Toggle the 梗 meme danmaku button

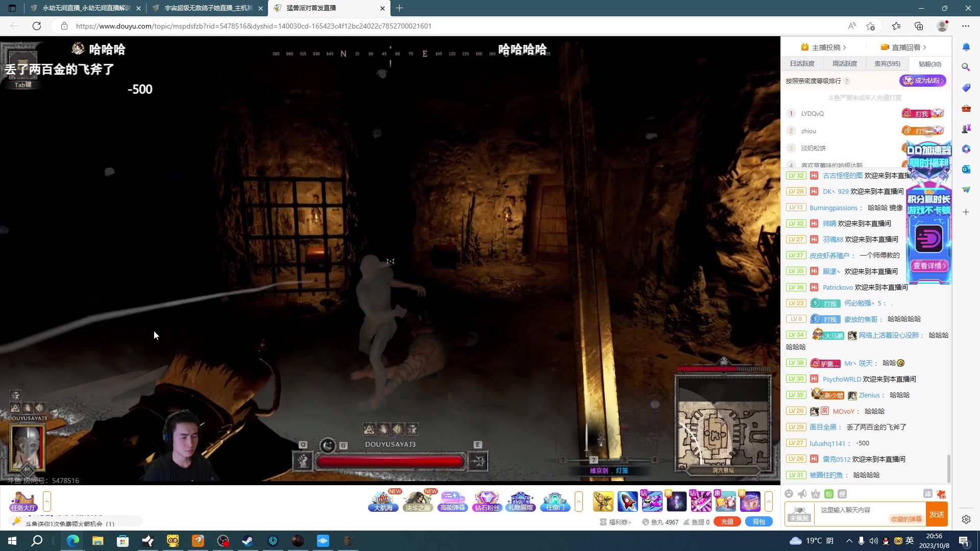point(842,493)
